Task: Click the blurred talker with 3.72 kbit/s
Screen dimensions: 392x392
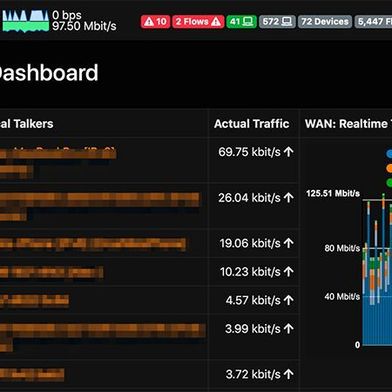Action: tap(32, 375)
